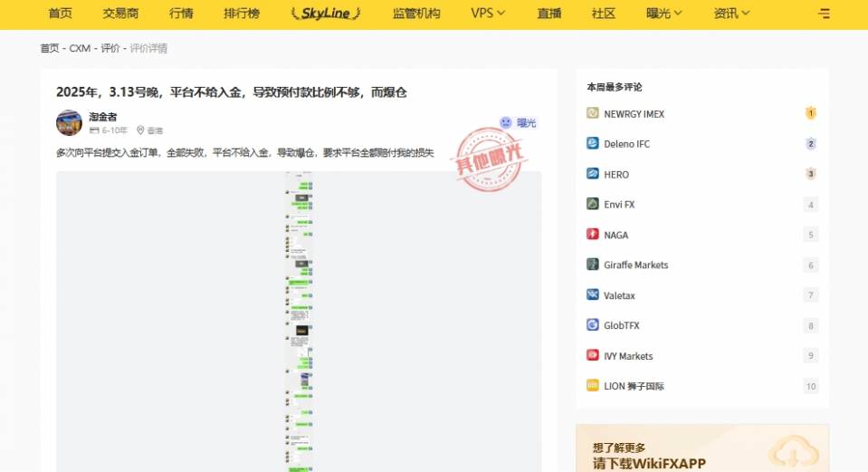Click the 首页 breadcrumb link

(49, 48)
